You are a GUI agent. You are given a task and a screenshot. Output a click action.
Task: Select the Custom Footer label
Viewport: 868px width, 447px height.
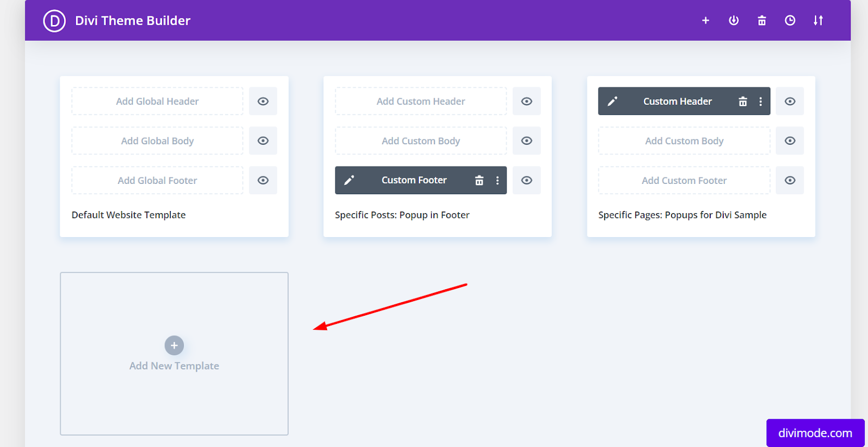click(x=414, y=180)
